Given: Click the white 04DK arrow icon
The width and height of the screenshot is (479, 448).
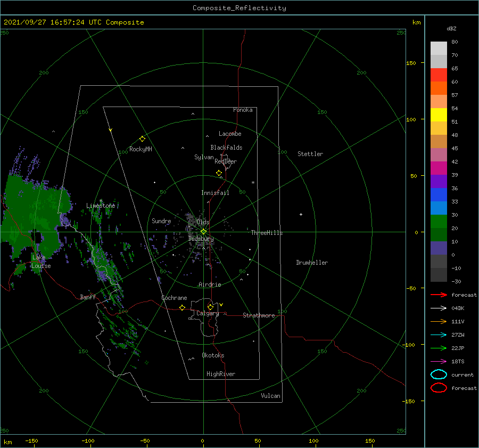Looking at the screenshot, I should 439,308.
